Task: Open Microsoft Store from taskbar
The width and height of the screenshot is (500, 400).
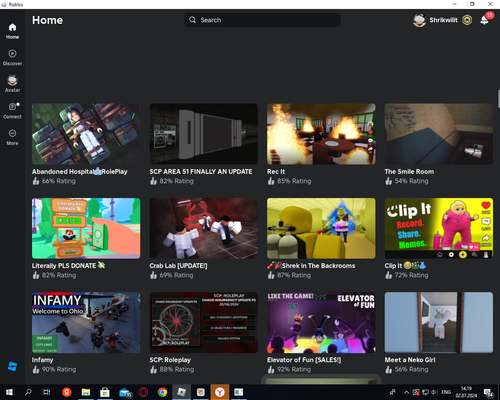Action: click(105, 392)
